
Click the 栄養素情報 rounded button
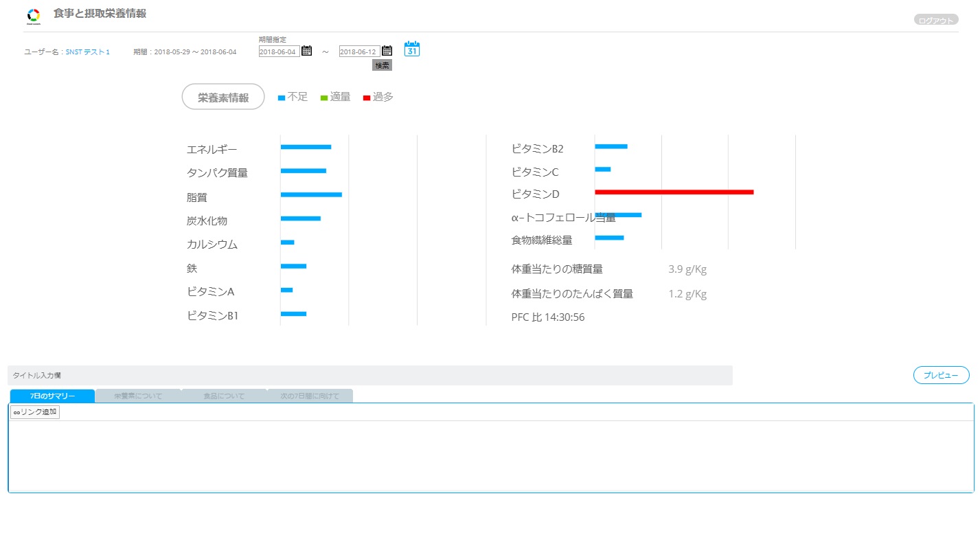pyautogui.click(x=223, y=97)
